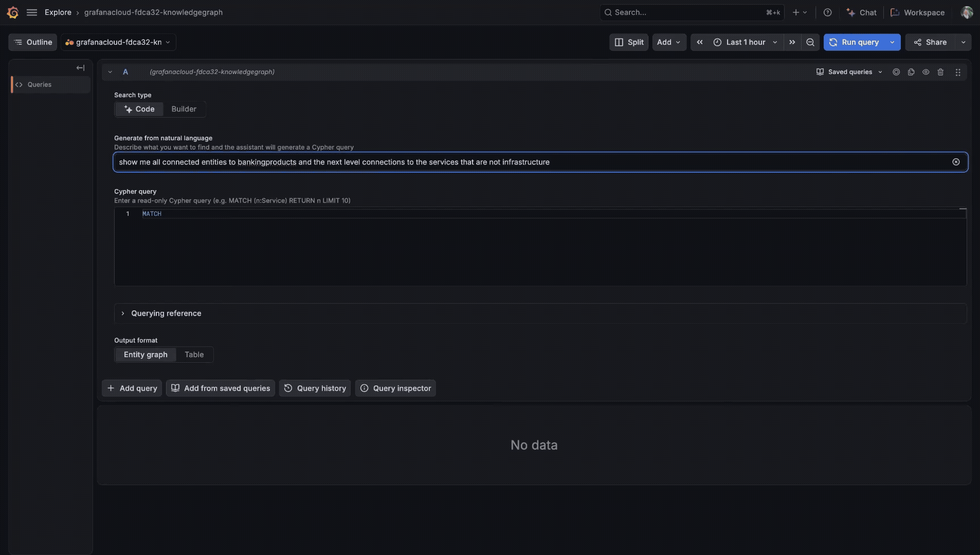This screenshot has width=980, height=555.
Task: Duplicate query A
Action: tap(911, 72)
